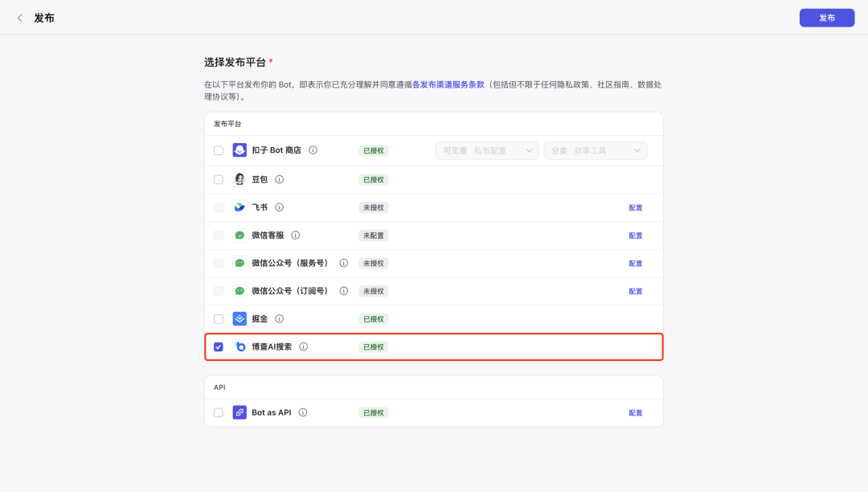Open info icon next to Bot as API
This screenshot has width=868, height=492.
pyautogui.click(x=303, y=412)
